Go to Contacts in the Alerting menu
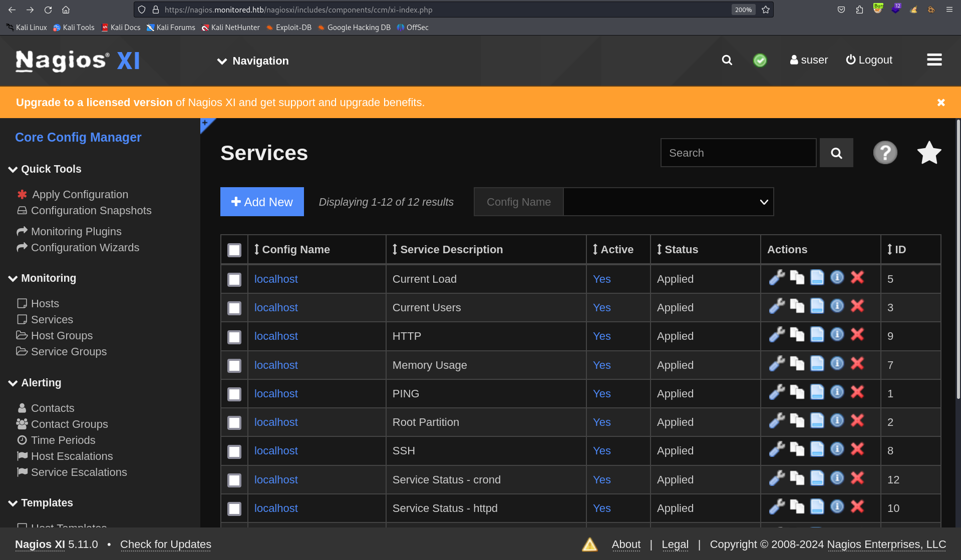 tap(46, 408)
